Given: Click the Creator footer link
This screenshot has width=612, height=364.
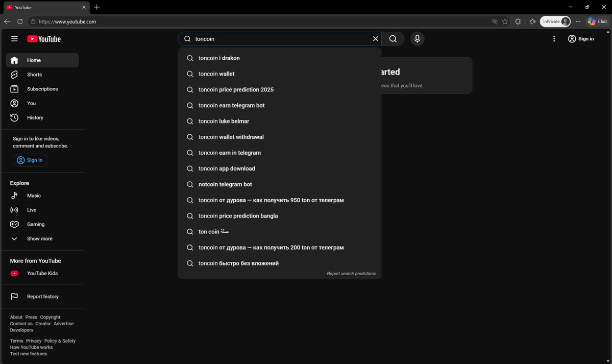Looking at the screenshot, I should [x=43, y=323].
